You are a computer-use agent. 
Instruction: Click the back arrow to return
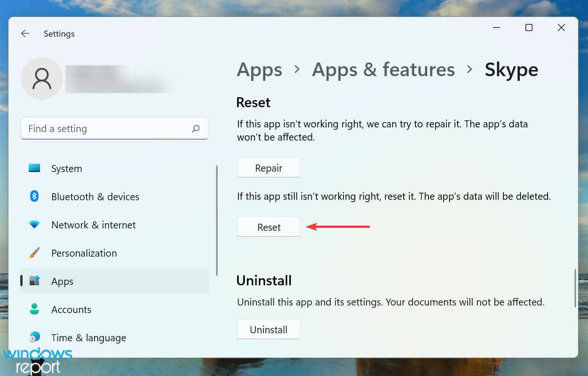(x=25, y=33)
